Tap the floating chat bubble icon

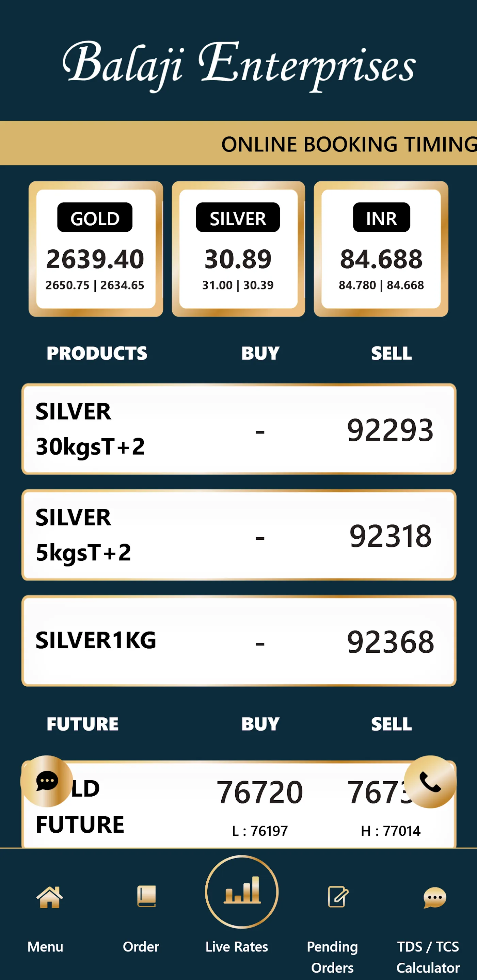(x=46, y=781)
